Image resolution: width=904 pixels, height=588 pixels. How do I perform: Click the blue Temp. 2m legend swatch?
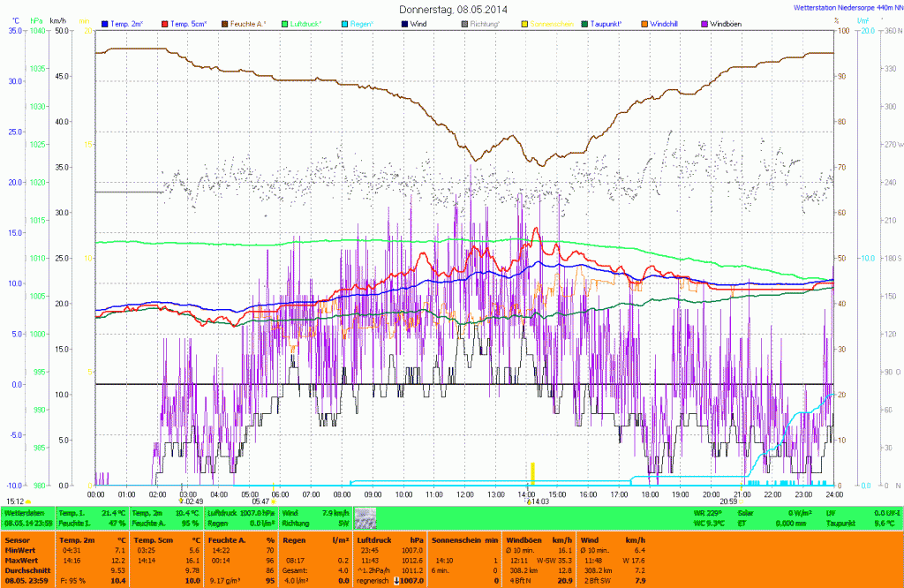tap(105, 24)
